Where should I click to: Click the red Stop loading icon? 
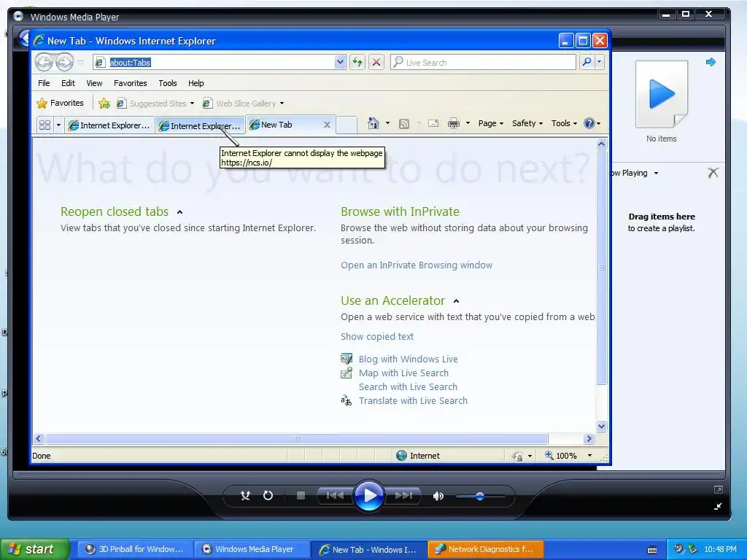pyautogui.click(x=376, y=63)
